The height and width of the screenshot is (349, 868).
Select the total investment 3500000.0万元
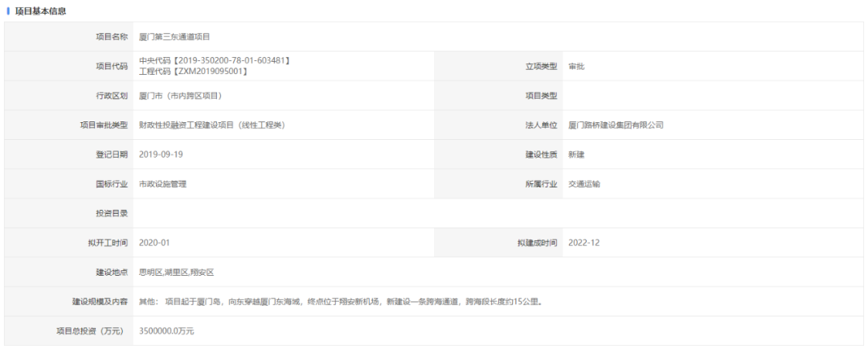[166, 331]
